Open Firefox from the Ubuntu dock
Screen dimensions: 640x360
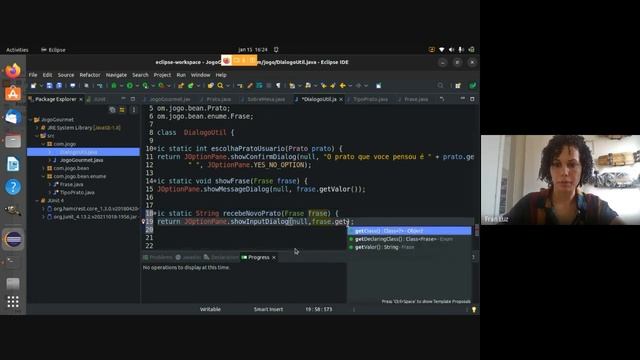click(13, 71)
